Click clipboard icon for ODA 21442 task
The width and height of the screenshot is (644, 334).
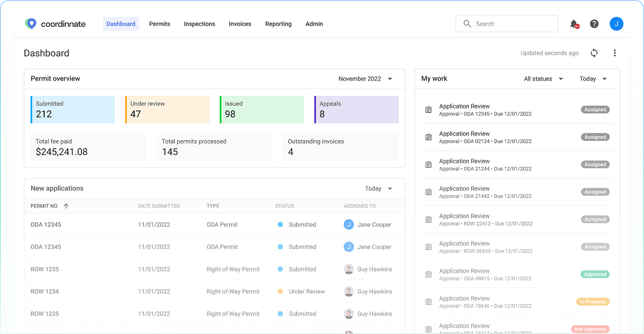point(428,192)
